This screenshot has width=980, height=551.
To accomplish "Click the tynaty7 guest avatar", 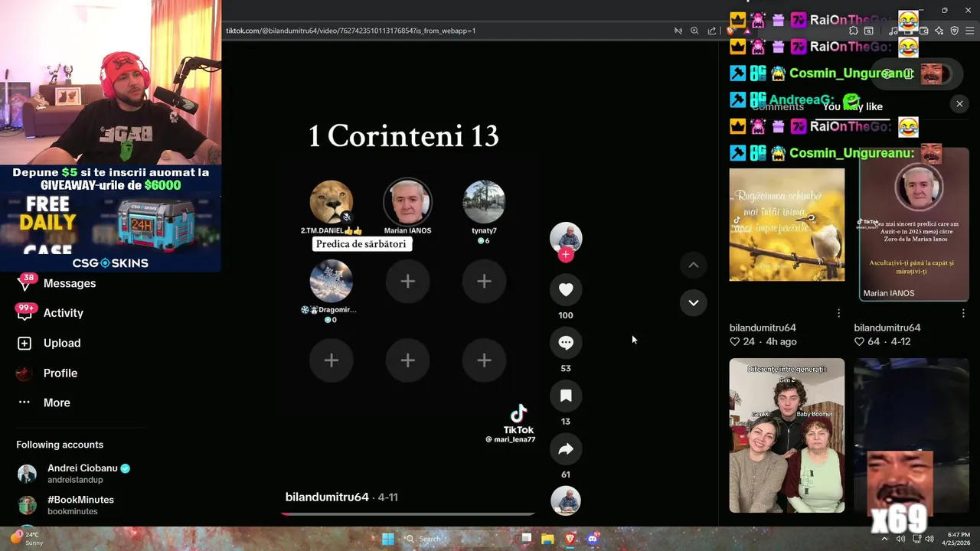I will (484, 202).
